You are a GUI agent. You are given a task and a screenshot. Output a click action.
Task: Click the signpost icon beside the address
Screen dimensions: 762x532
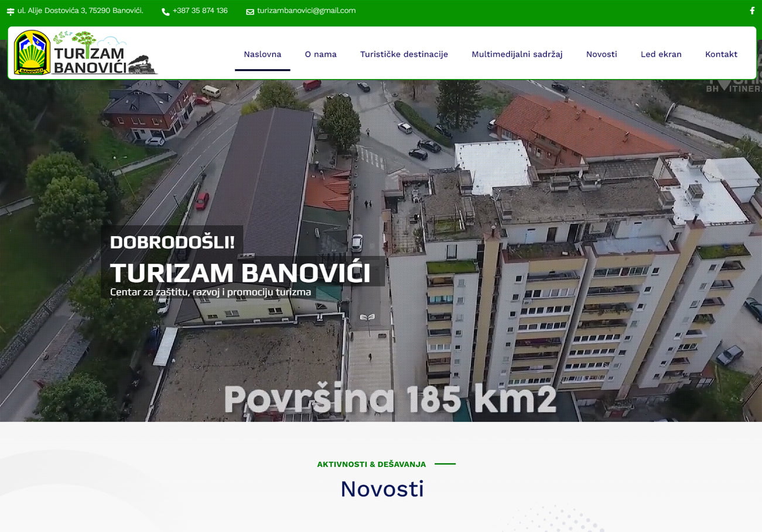11,12
